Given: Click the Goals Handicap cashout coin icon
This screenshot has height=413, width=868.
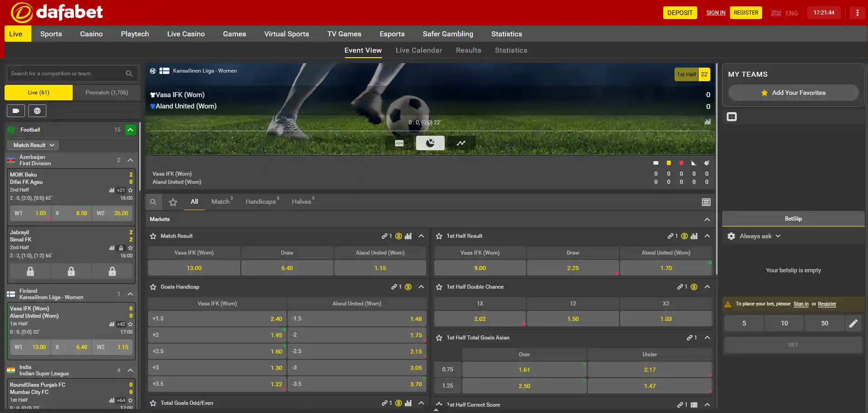Looking at the screenshot, I should (408, 287).
